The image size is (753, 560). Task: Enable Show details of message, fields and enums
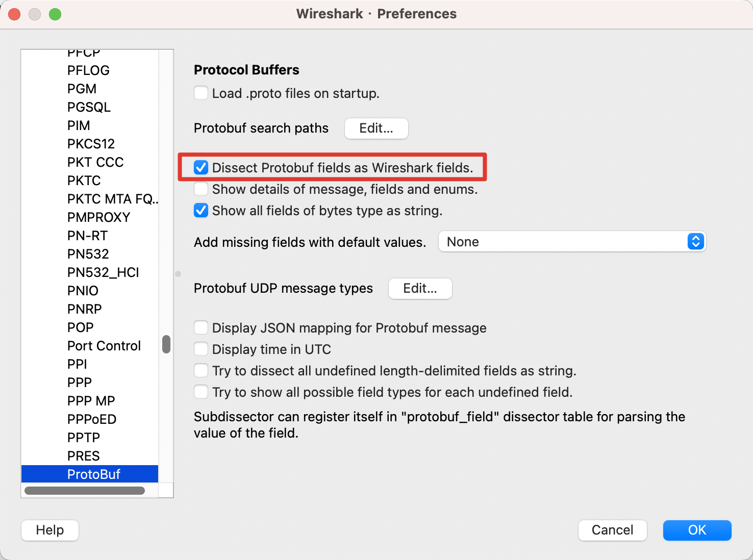click(x=201, y=189)
